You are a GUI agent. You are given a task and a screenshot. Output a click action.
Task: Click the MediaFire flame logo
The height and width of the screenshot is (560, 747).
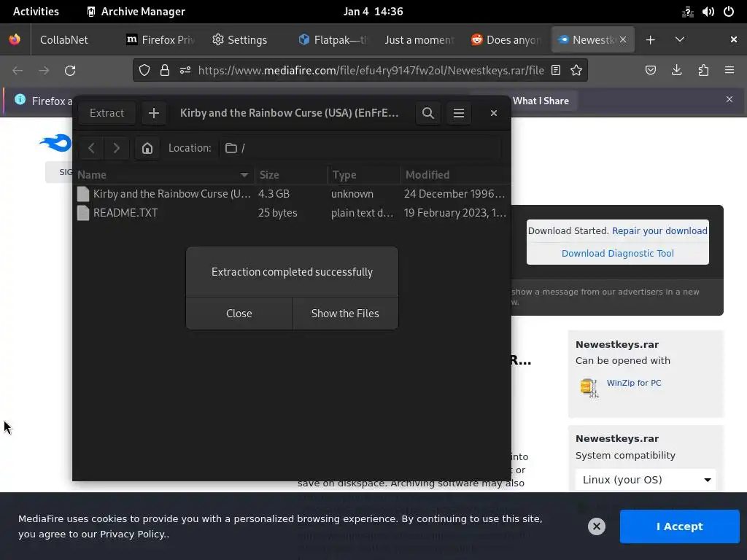(55, 143)
